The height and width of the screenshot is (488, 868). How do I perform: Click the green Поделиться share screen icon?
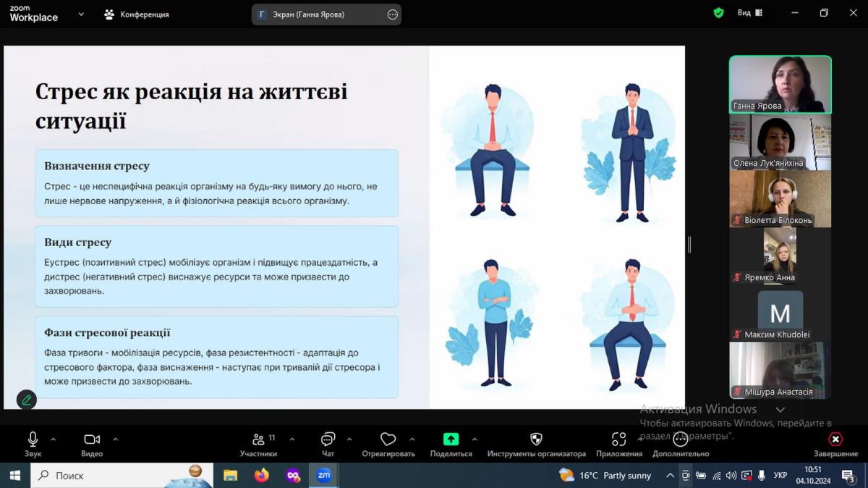point(451,439)
